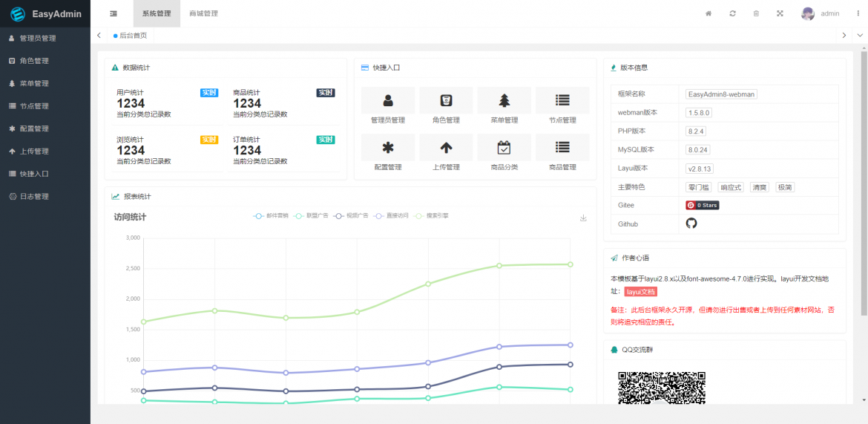
Task: Switch to the 商城管理 top tab
Action: [x=203, y=13]
